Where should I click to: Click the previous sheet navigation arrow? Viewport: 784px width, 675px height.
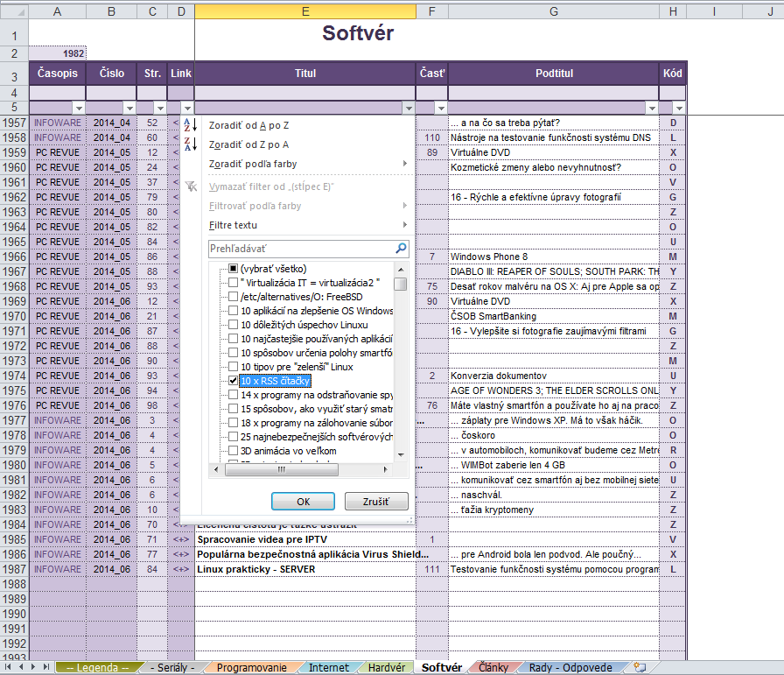tap(20, 667)
